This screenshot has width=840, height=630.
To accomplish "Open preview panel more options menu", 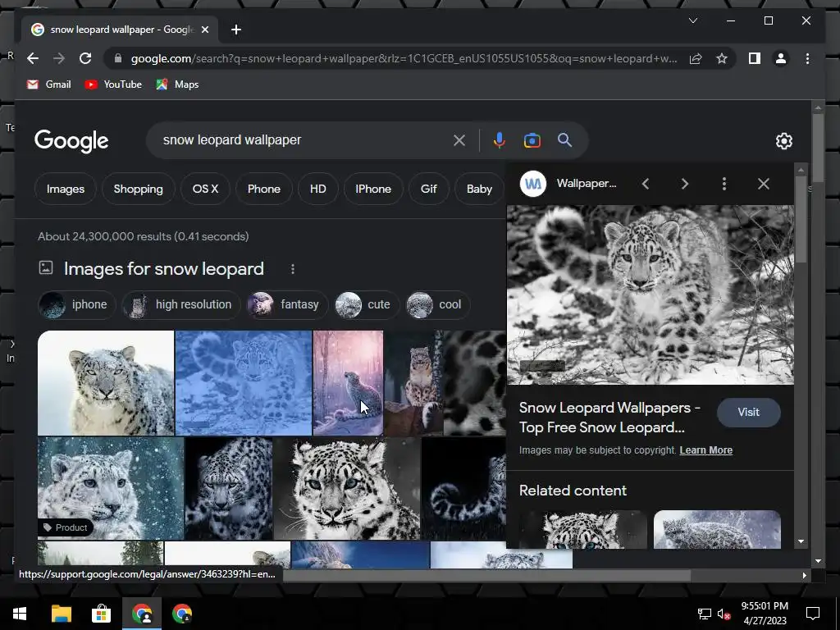I will tap(724, 184).
